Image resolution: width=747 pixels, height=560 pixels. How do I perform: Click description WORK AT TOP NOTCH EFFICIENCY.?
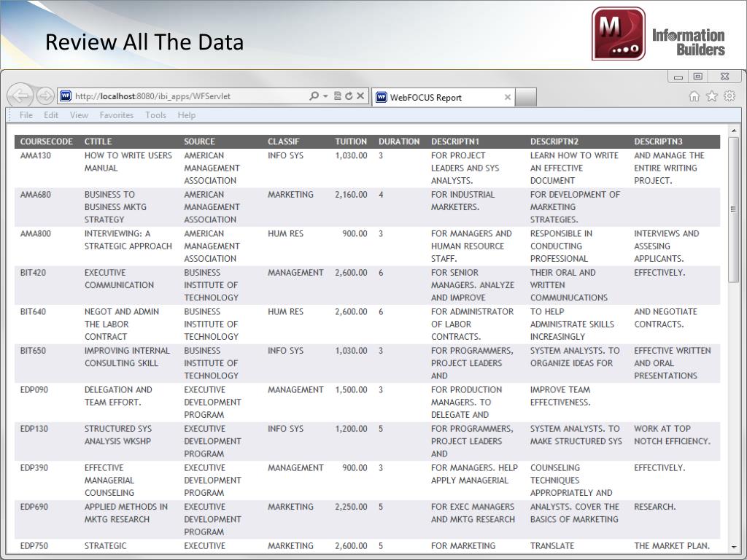(672, 435)
